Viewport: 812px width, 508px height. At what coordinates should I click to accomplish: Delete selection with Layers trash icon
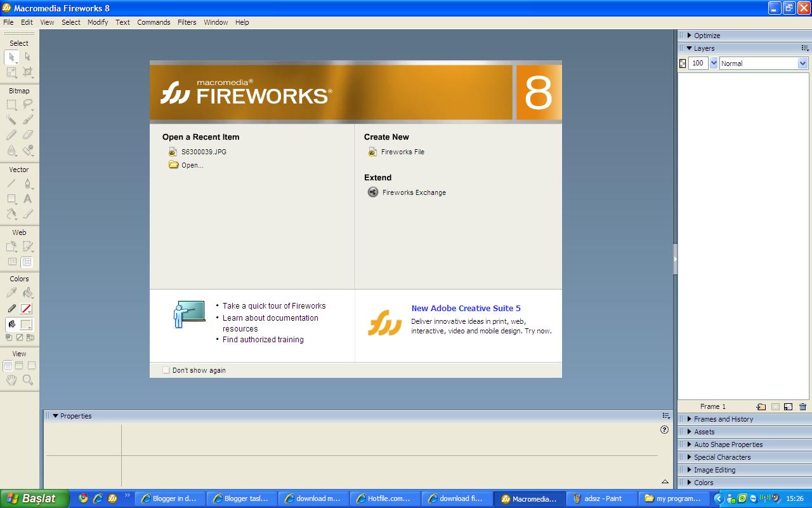(802, 407)
